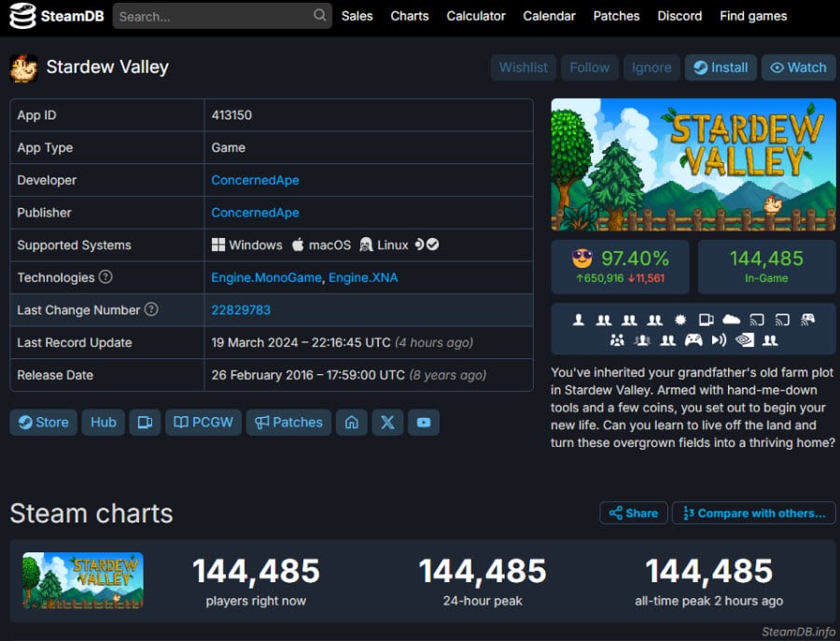Viewport: 840px width, 641px height.
Task: Toggle Follow for Stardew Valley
Action: pos(589,67)
